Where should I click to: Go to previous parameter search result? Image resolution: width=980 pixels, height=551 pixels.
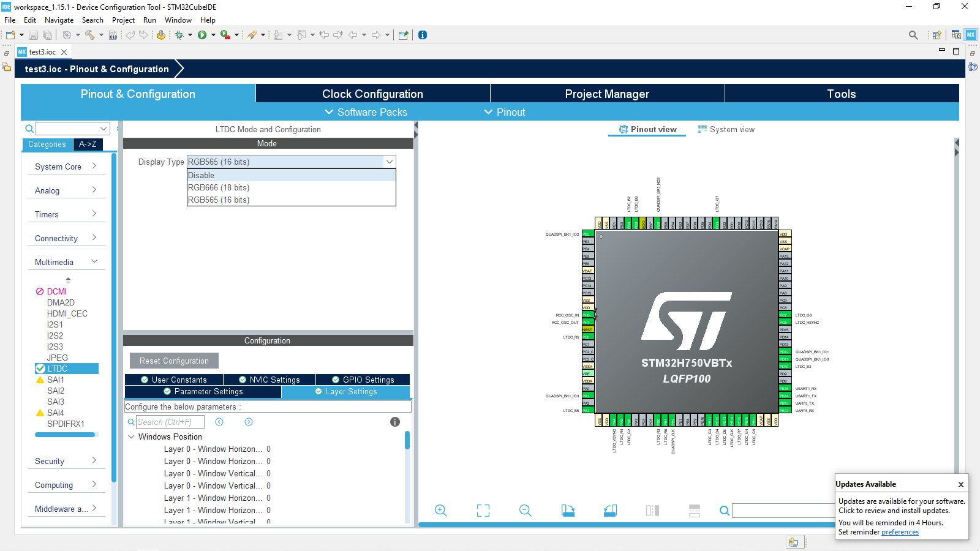tap(219, 422)
